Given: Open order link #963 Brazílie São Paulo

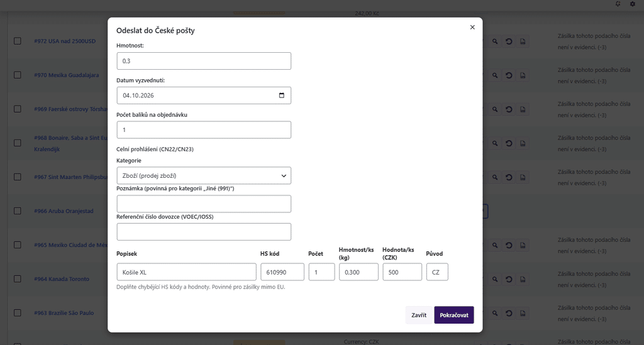Looking at the screenshot, I should pyautogui.click(x=64, y=313).
